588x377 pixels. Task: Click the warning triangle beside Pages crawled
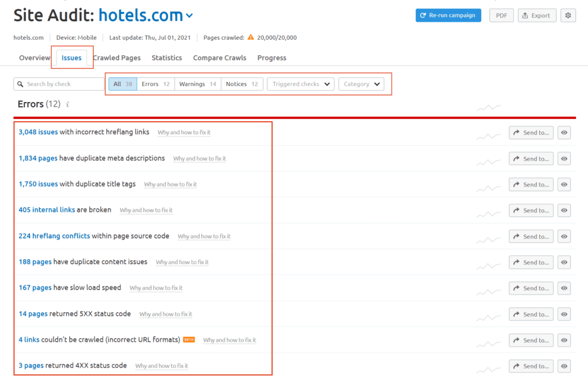point(250,37)
